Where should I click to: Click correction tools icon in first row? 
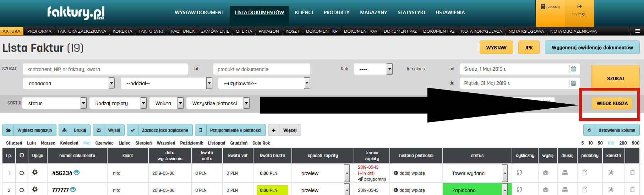[611, 173]
